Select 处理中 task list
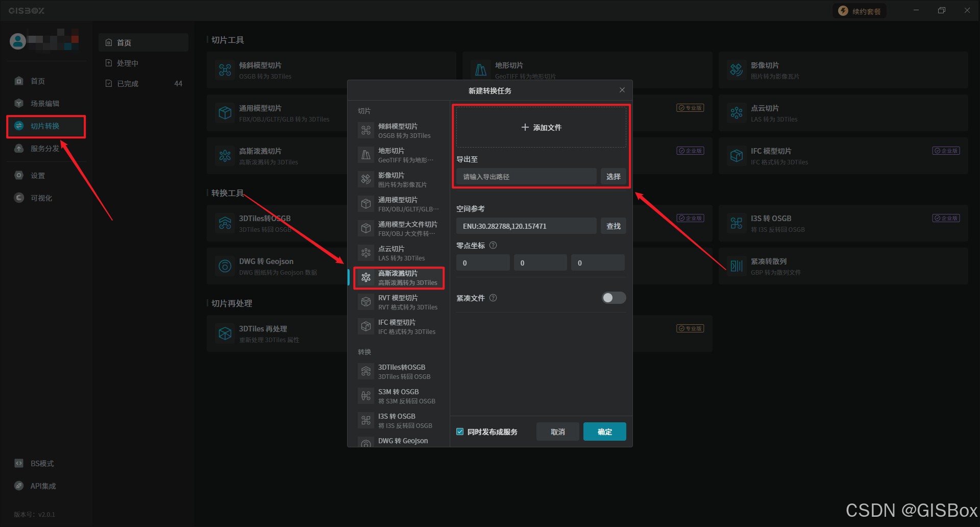Viewport: 980px width, 527px height. (143, 63)
